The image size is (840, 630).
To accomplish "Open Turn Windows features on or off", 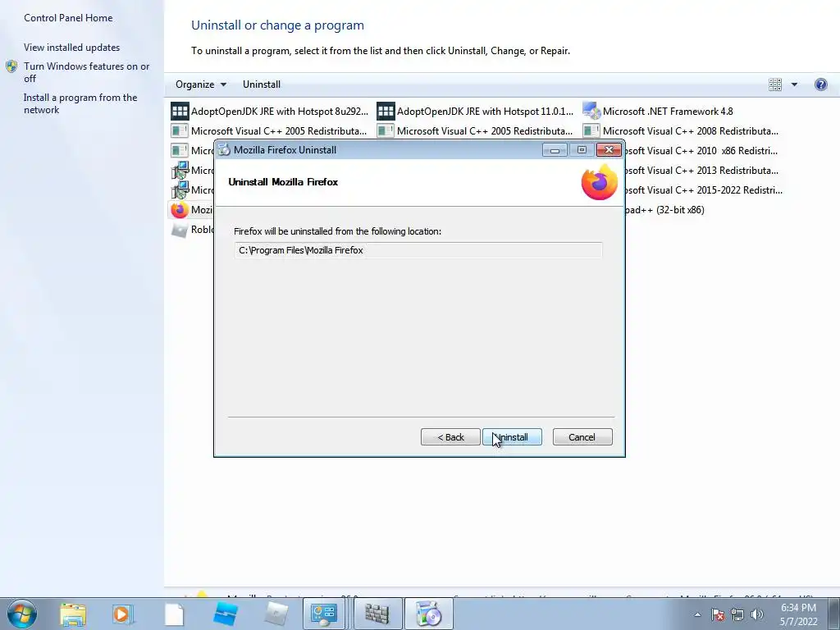I will tap(86, 72).
